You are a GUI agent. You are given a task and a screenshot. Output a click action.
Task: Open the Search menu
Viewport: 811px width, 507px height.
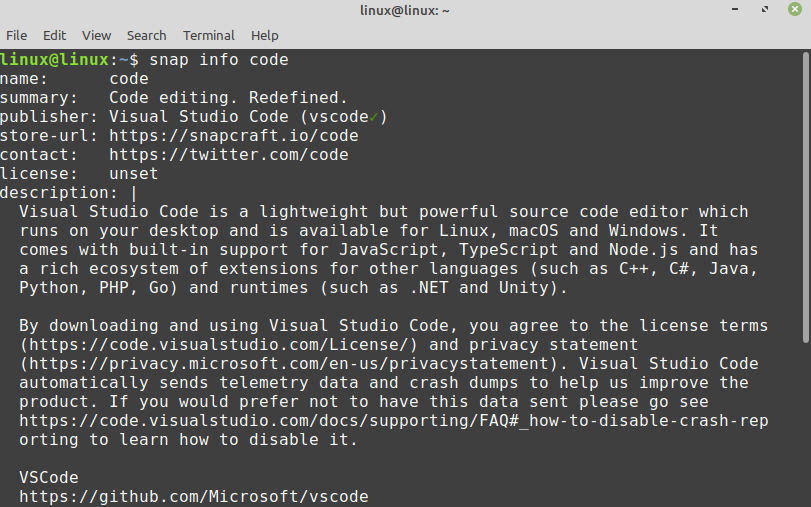147,35
